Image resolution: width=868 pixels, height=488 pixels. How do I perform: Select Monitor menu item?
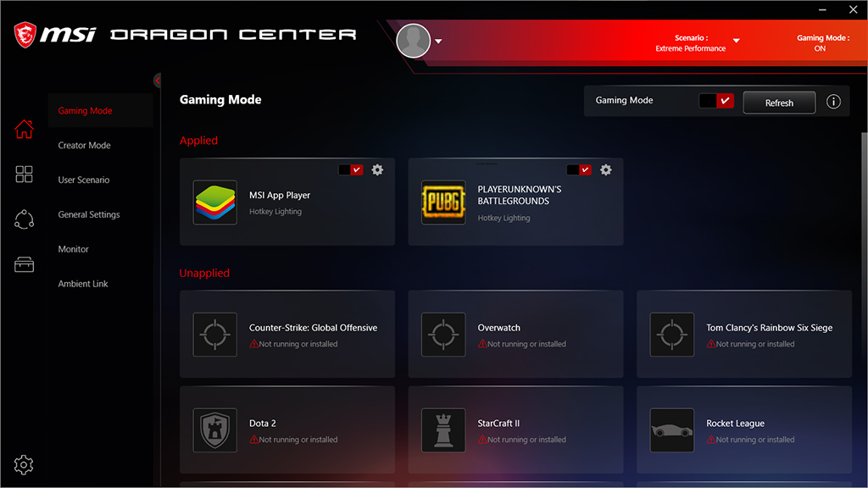coord(73,249)
